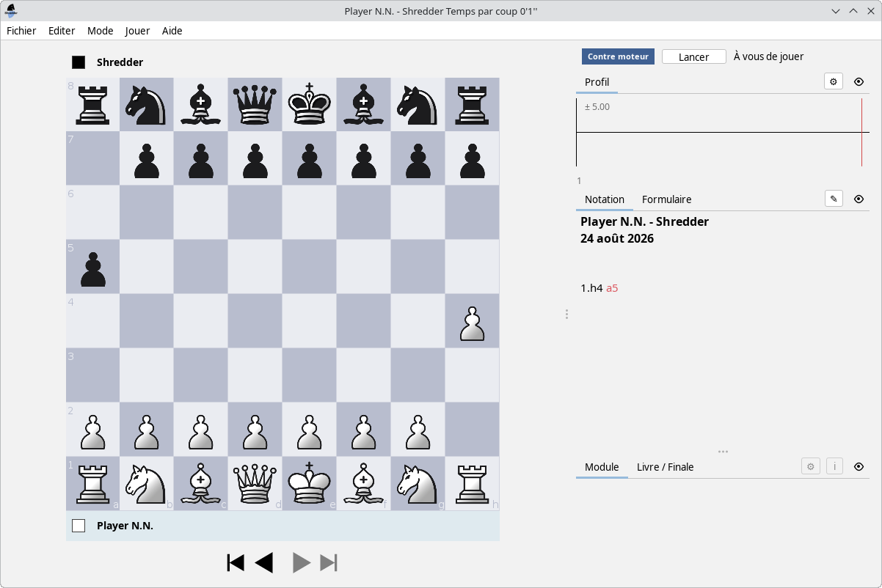
Task: Click the empty e4 square
Action: point(310,321)
